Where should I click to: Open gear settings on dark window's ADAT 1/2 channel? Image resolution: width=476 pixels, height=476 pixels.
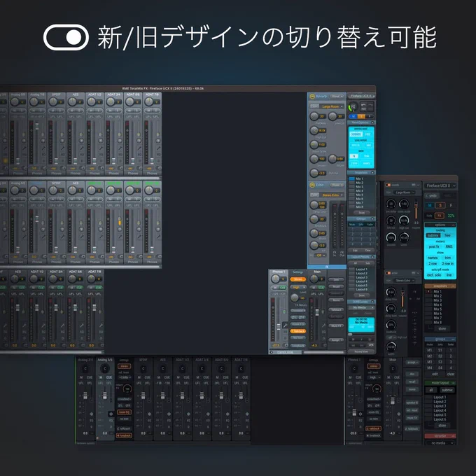(188, 414)
